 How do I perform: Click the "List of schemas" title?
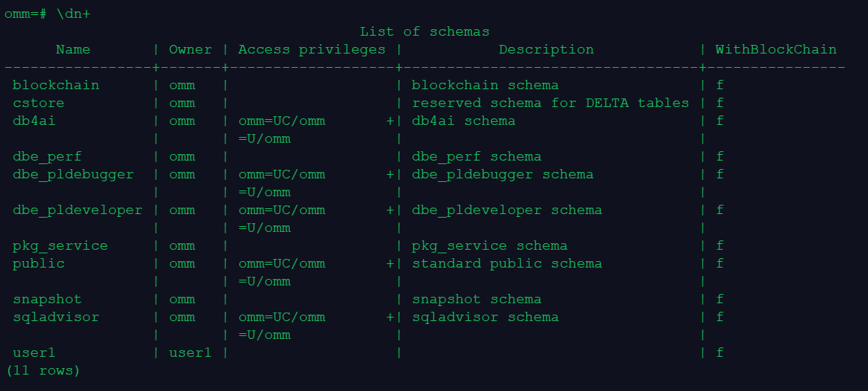point(424,31)
